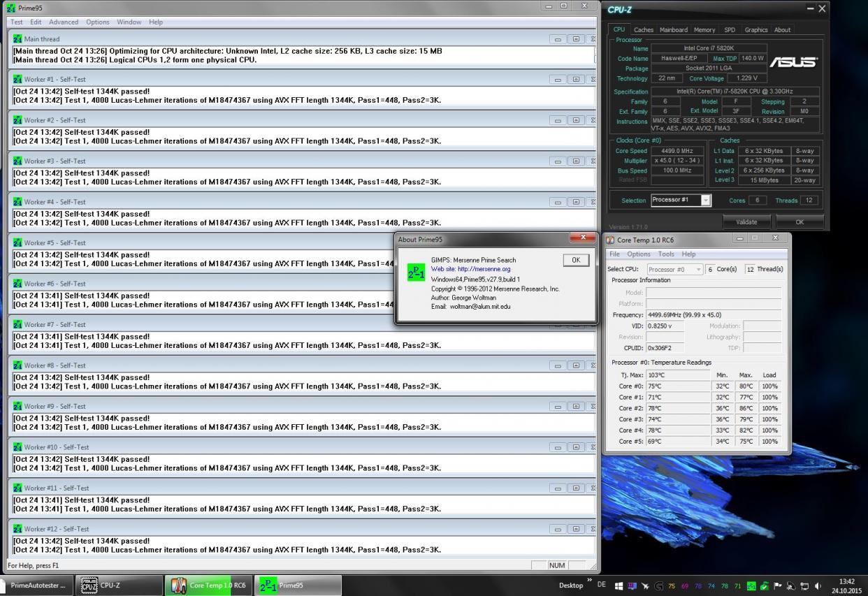Open the Options menu in Core Temp

639,254
